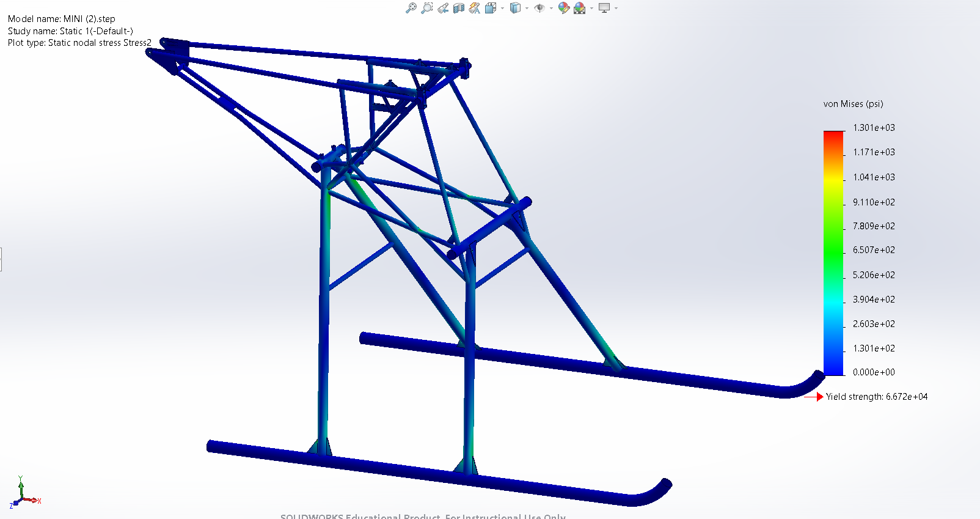This screenshot has width=980, height=519.
Task: Click the Yield strength 6.672e+04 label
Action: [877, 397]
